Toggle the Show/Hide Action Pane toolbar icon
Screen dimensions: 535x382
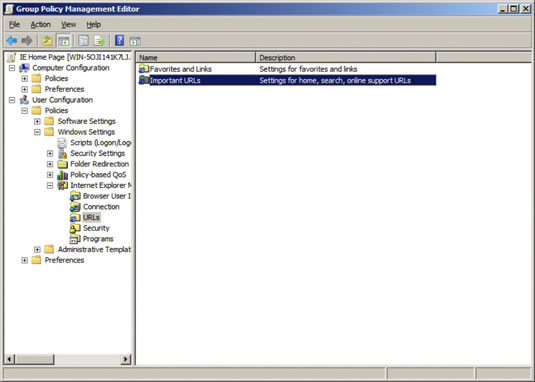click(135, 41)
